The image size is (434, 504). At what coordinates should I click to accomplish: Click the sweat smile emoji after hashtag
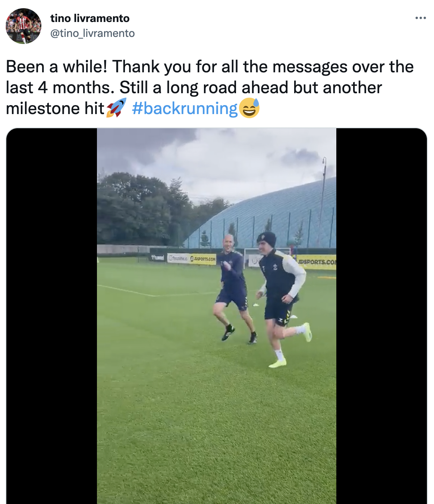pyautogui.click(x=249, y=108)
